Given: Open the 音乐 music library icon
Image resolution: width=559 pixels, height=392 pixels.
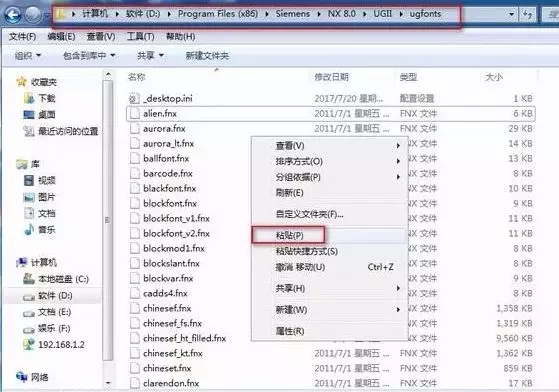Looking at the screenshot, I should pos(29,229).
